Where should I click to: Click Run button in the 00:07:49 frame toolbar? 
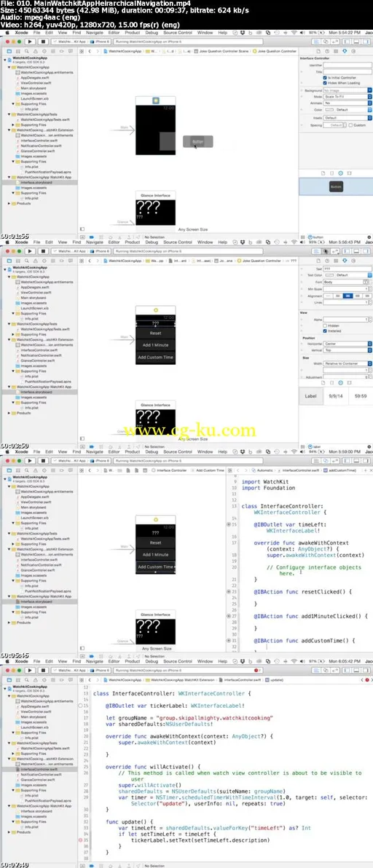pyautogui.click(x=29, y=670)
